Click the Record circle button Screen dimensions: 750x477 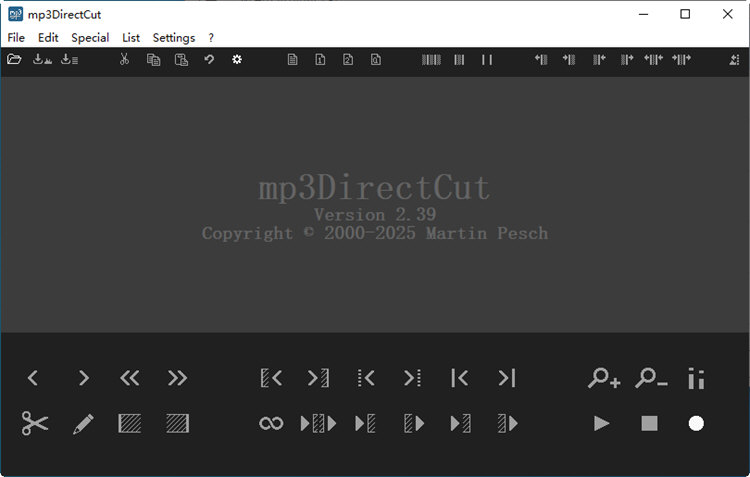click(x=696, y=423)
